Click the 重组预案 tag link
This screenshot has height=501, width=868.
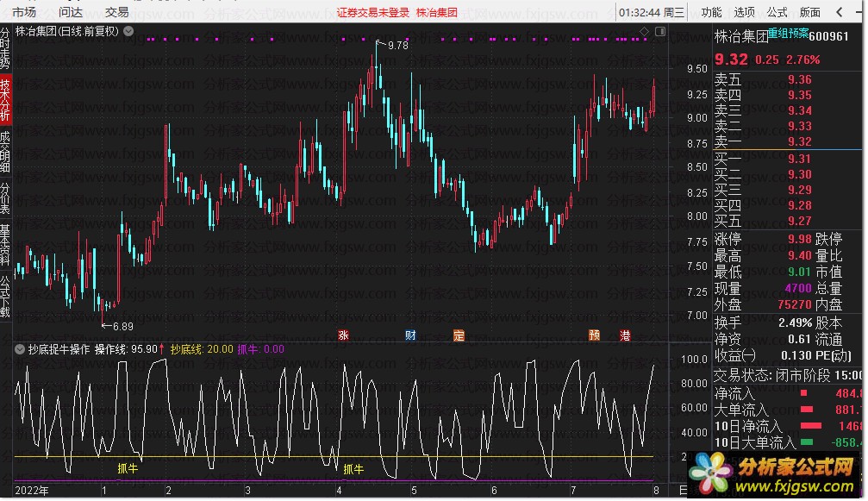click(788, 34)
